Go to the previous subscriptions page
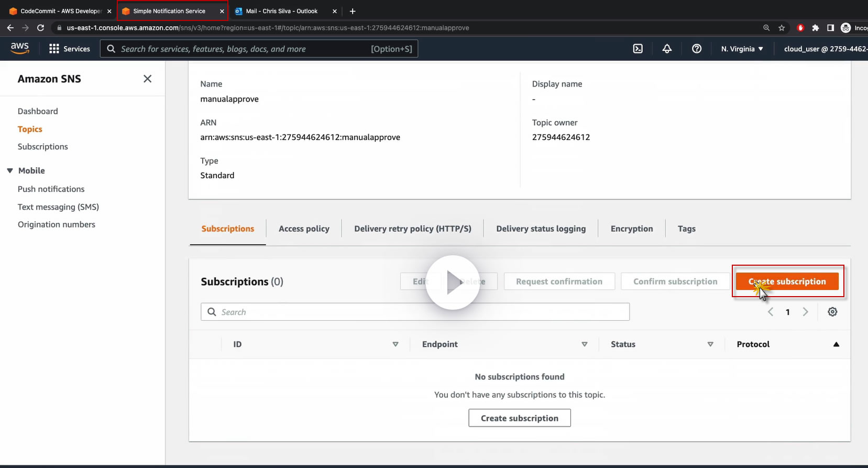The image size is (868, 468). [x=771, y=312]
